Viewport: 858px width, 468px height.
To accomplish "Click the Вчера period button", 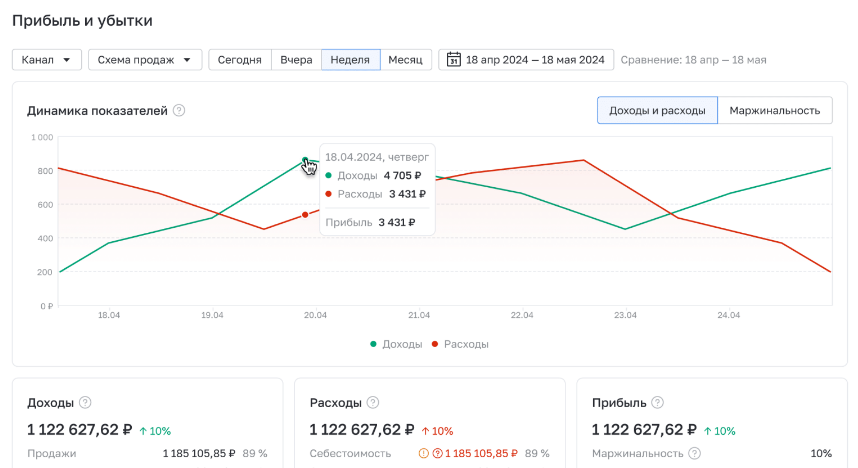I will click(x=296, y=60).
